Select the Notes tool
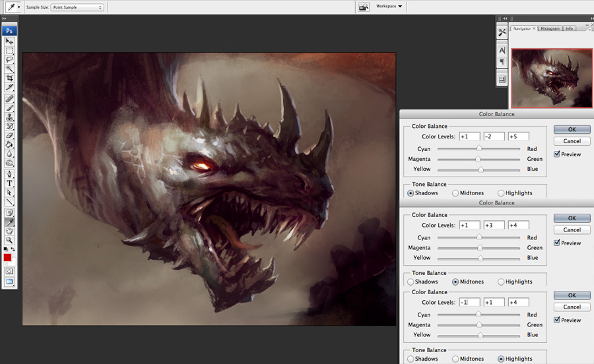Screen dimensions: 594x364 pyautogui.click(x=9, y=213)
